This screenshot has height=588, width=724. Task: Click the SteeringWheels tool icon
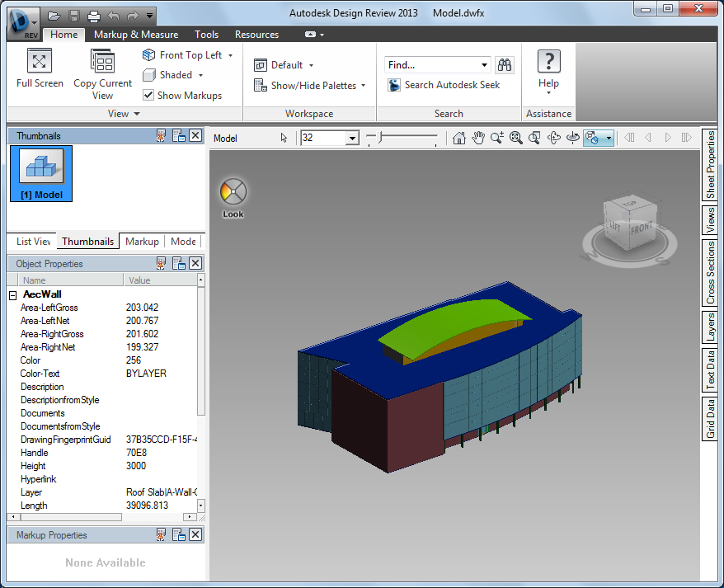coord(592,138)
